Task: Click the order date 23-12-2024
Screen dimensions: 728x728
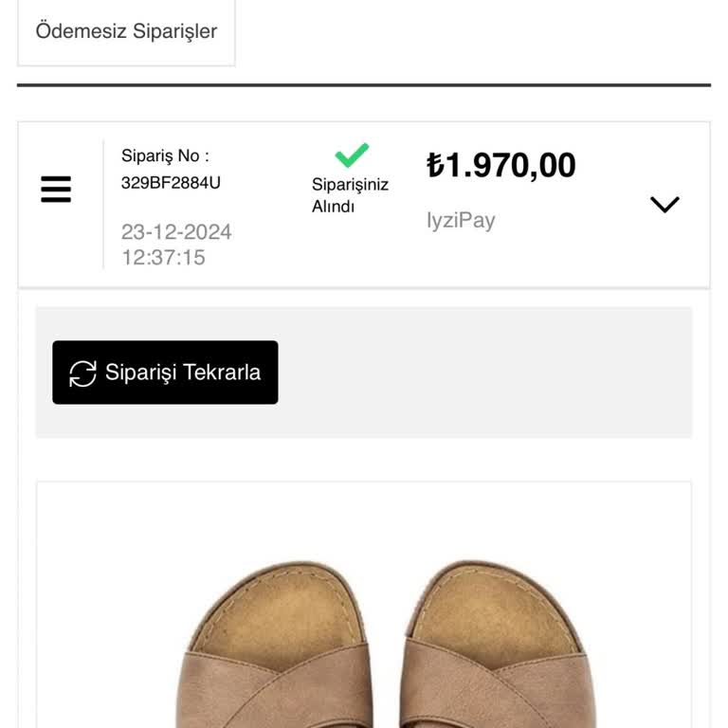Action: (176, 232)
